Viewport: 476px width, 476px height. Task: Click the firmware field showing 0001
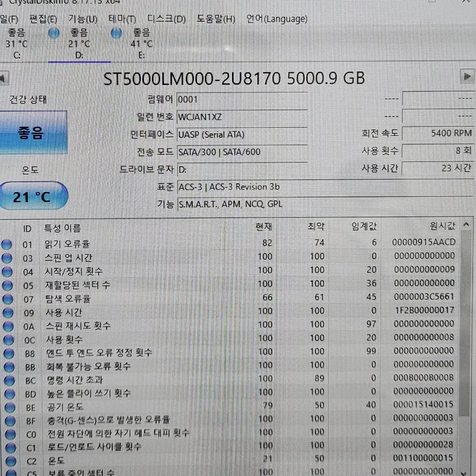click(x=242, y=99)
